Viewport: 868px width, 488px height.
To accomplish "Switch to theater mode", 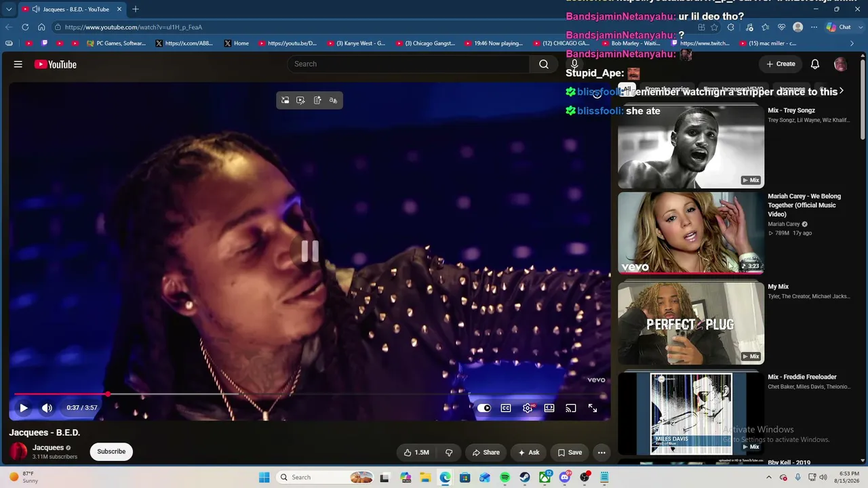I will (x=549, y=408).
